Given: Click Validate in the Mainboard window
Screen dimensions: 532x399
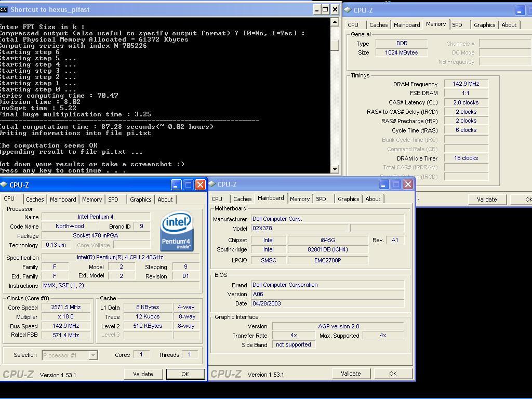Looking at the screenshot, I should coord(351,374).
